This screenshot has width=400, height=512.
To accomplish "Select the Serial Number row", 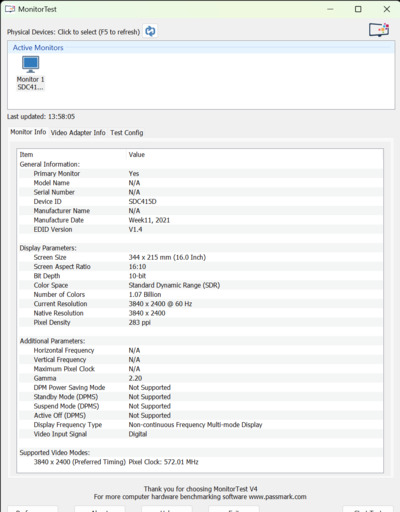I will [x=200, y=192].
